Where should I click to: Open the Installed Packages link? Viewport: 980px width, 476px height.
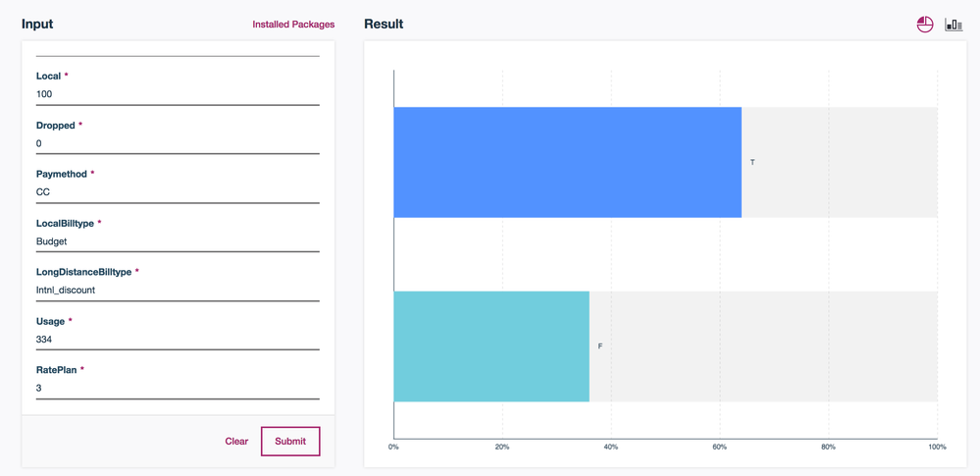point(293,25)
